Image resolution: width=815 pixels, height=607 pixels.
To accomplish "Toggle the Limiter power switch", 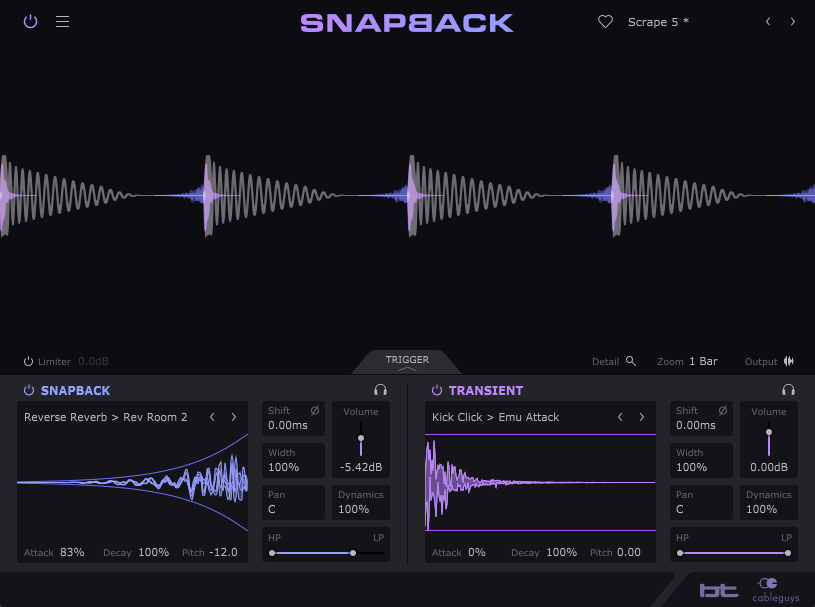I will coord(28,361).
